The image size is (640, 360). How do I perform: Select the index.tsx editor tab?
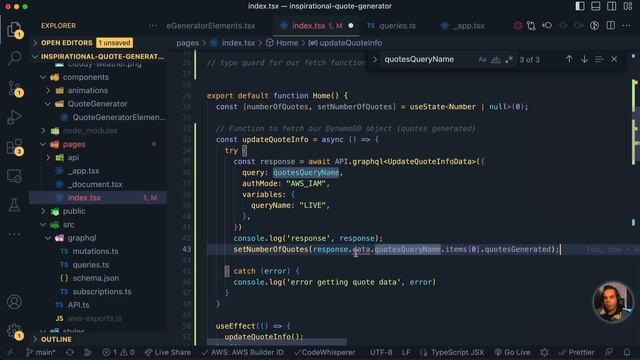[x=317, y=26]
